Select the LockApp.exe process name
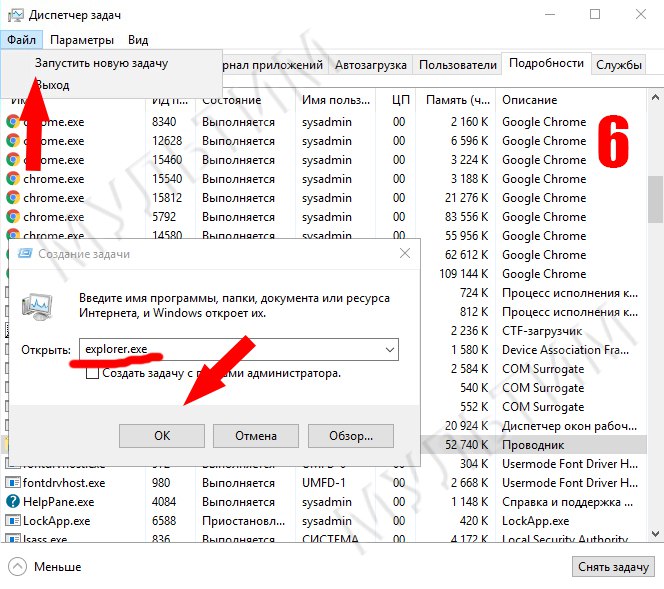Viewport: 664px width, 589px height. pos(56,521)
